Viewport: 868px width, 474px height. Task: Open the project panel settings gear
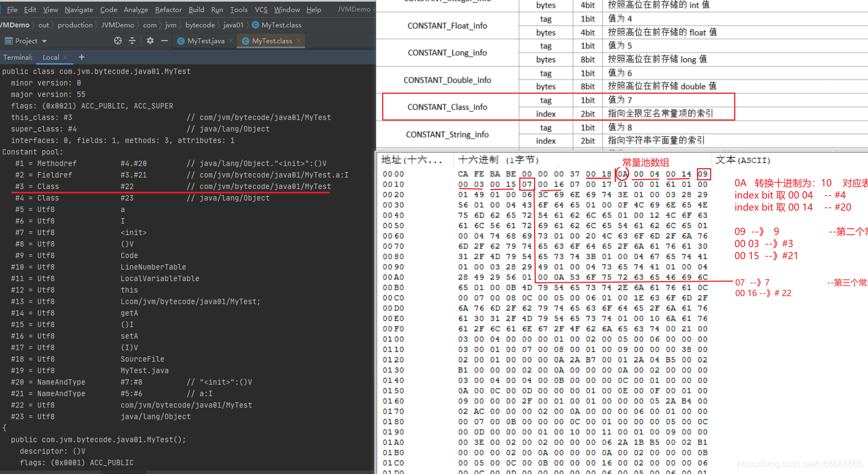[150, 41]
